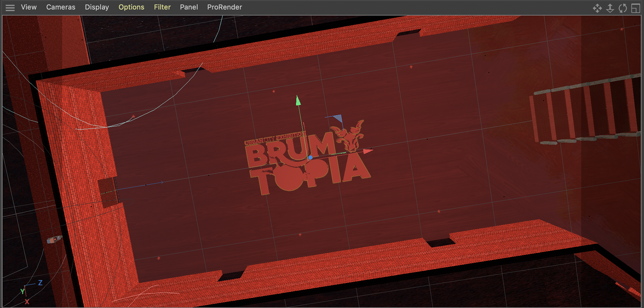Screen dimensions: 644x308
Task: Open the Display menu
Action: tap(97, 7)
